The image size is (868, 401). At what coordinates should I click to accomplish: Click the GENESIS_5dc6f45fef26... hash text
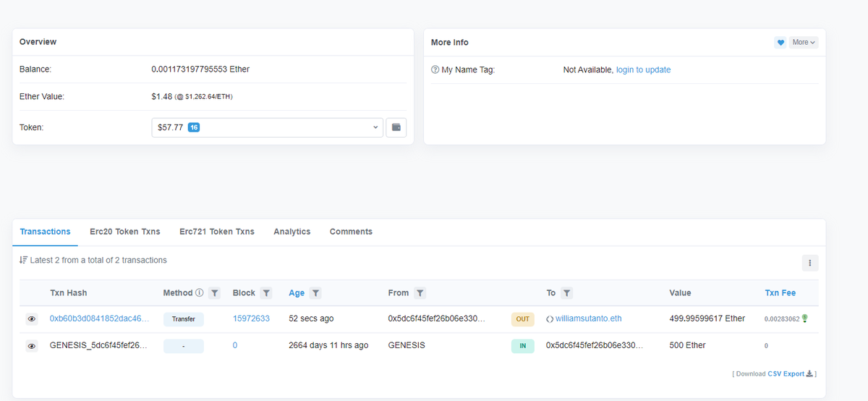pyautogui.click(x=100, y=345)
